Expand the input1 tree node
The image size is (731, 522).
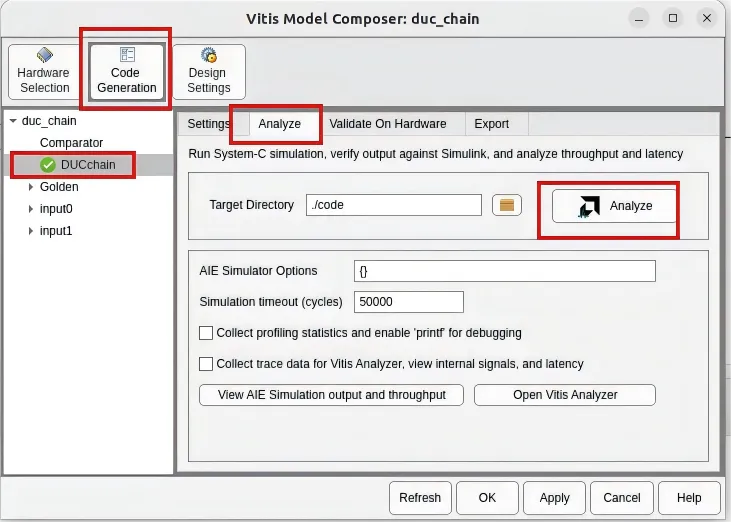click(31, 231)
